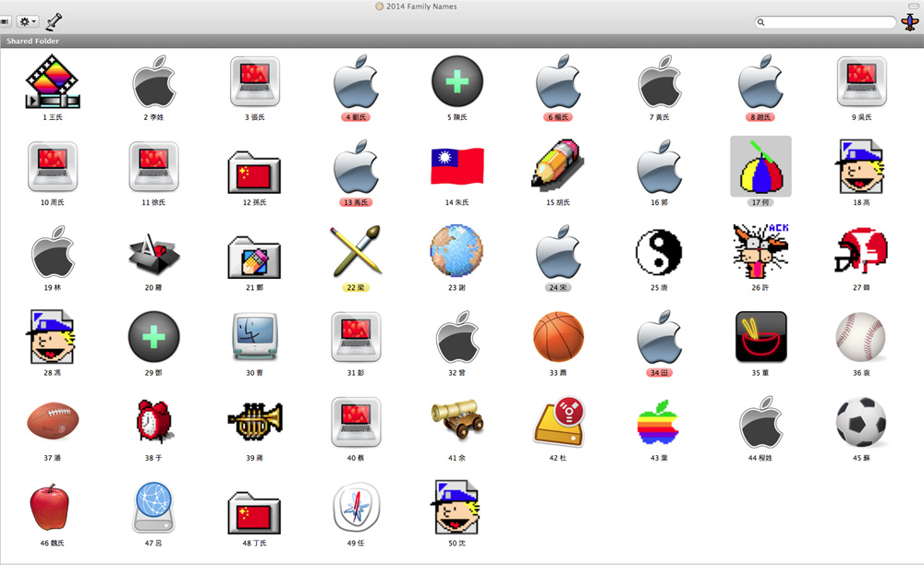The image size is (924, 565).
Task: Select the propeller beanie icon 17 何
Action: (760, 166)
